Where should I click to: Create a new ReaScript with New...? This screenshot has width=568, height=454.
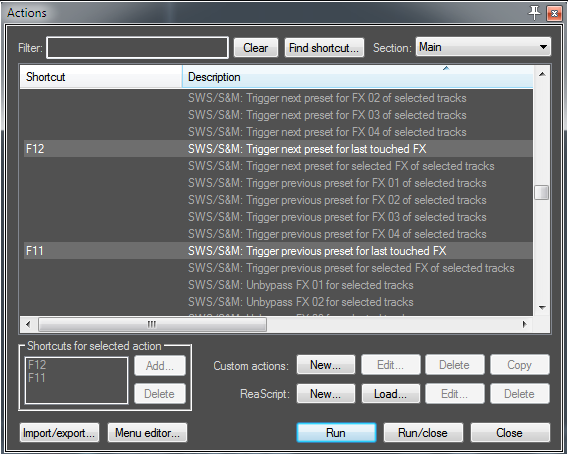pos(326,394)
